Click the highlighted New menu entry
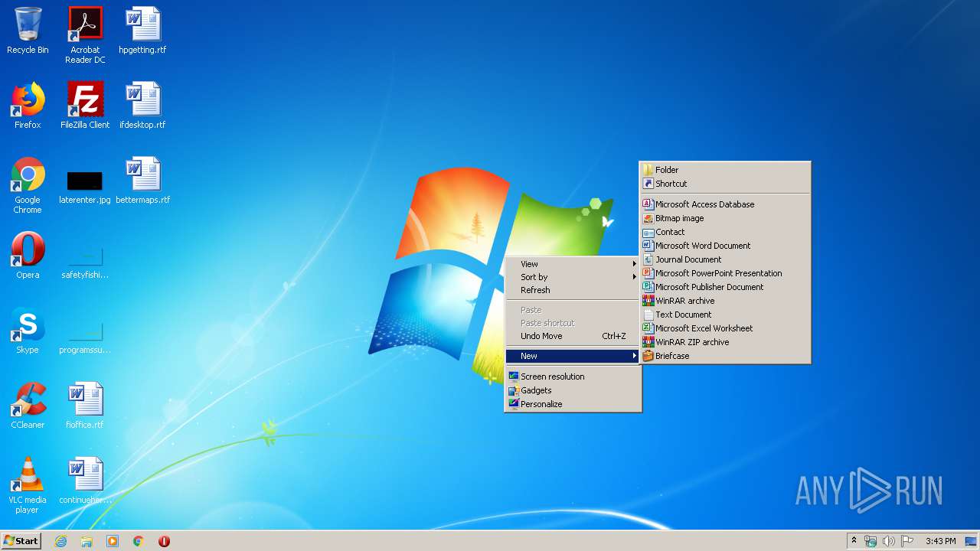This screenshot has height=551, width=980. [573, 356]
